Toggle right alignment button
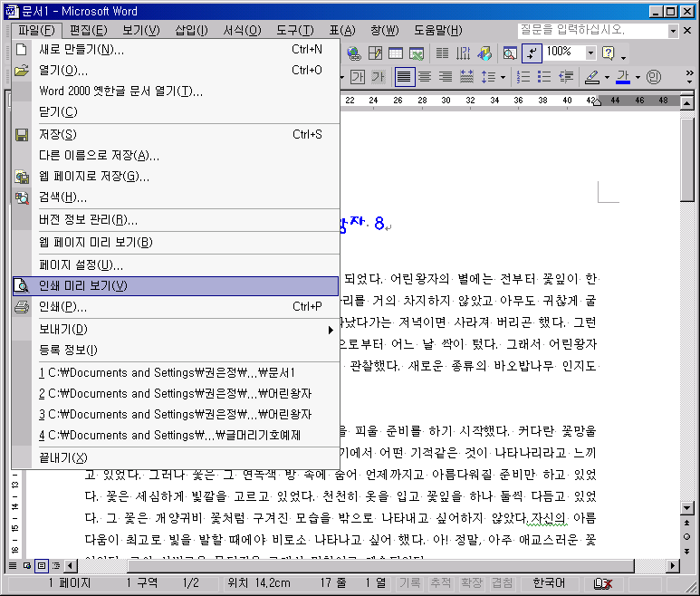 (446, 77)
